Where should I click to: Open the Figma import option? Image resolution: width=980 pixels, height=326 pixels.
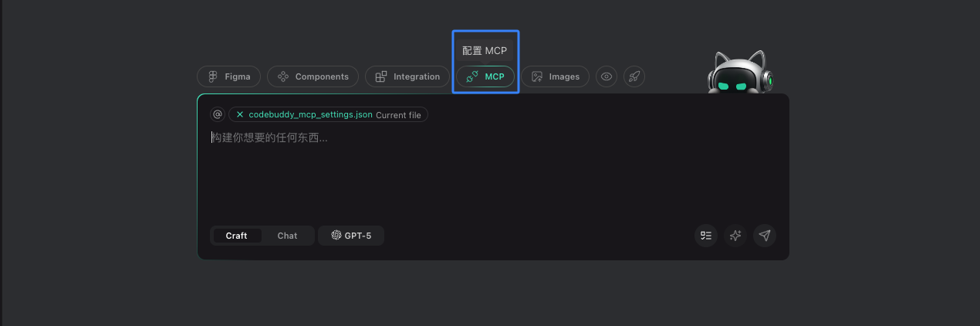pos(229,76)
